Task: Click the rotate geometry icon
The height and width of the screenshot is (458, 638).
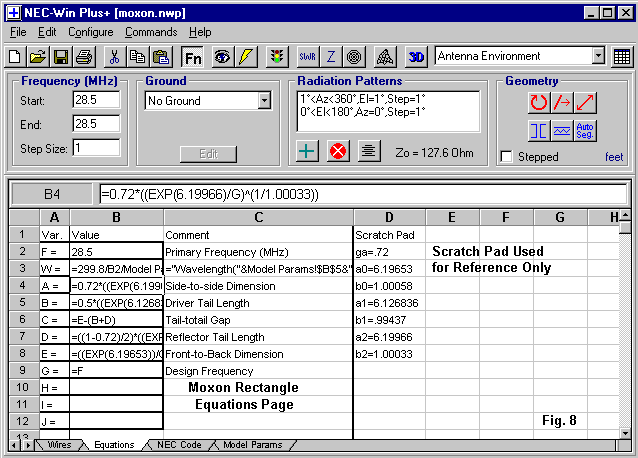Action: coord(539,101)
